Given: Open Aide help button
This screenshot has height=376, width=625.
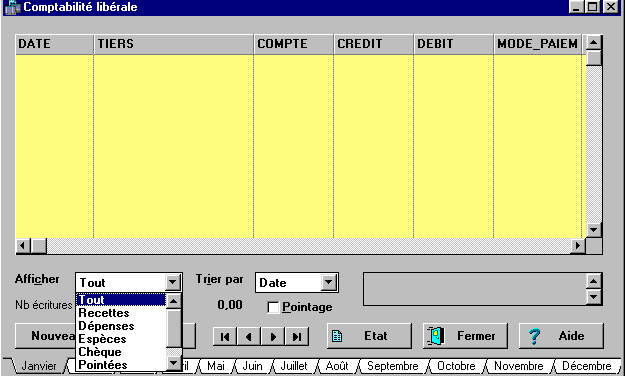Looking at the screenshot, I should (x=561, y=336).
